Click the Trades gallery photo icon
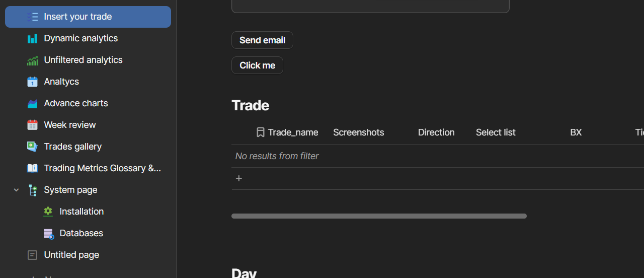Image resolution: width=644 pixels, height=278 pixels. [32, 147]
